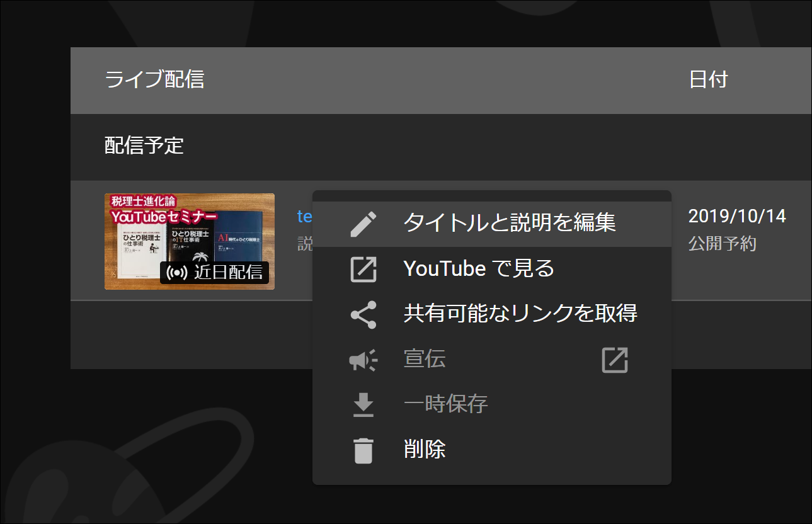Choose 一時保存 in the context menu
This screenshot has width=812, height=524.
(492, 405)
